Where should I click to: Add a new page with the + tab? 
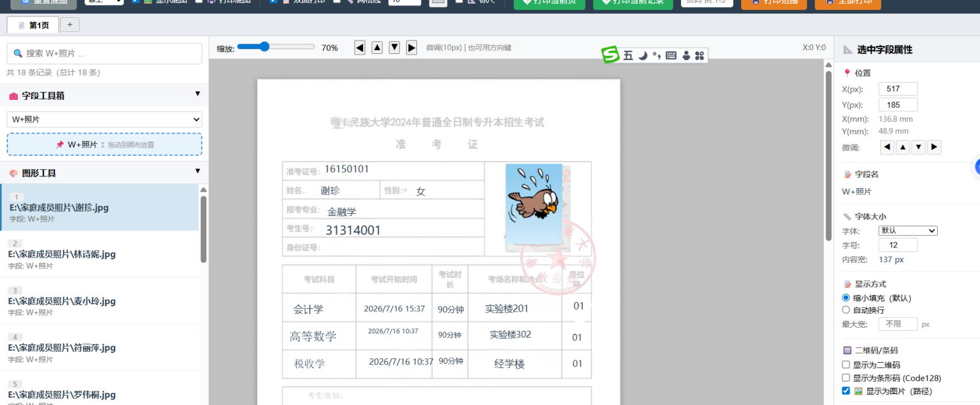click(x=70, y=25)
